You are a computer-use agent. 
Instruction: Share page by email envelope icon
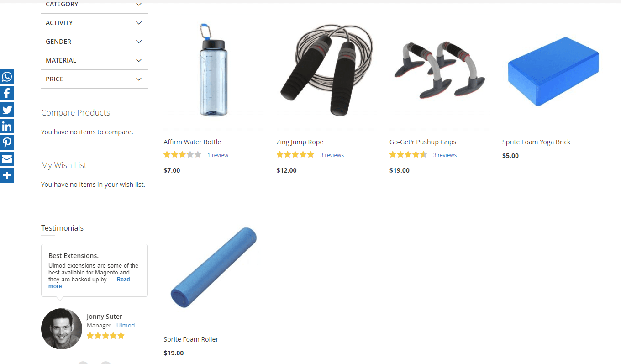(x=7, y=159)
